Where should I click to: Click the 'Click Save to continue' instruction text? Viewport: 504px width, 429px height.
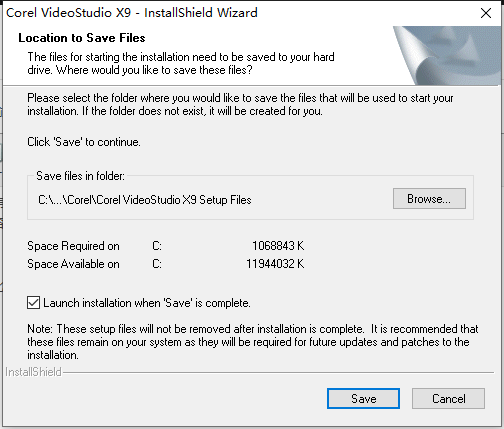[84, 142]
